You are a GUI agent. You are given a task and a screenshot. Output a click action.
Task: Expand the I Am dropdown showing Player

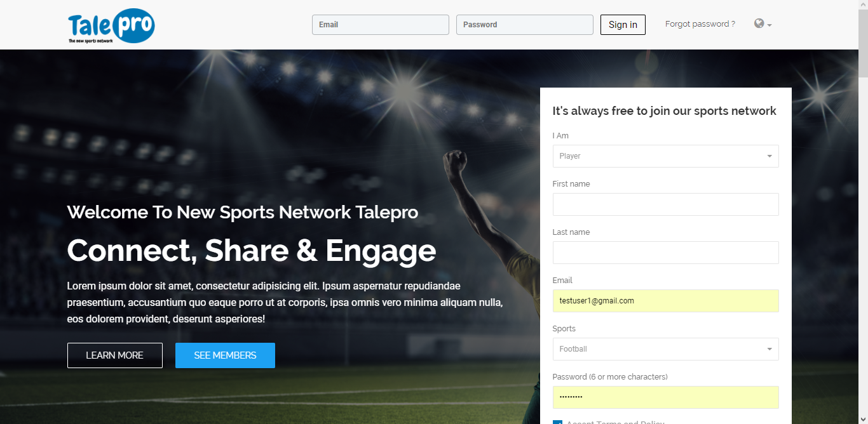coord(666,156)
